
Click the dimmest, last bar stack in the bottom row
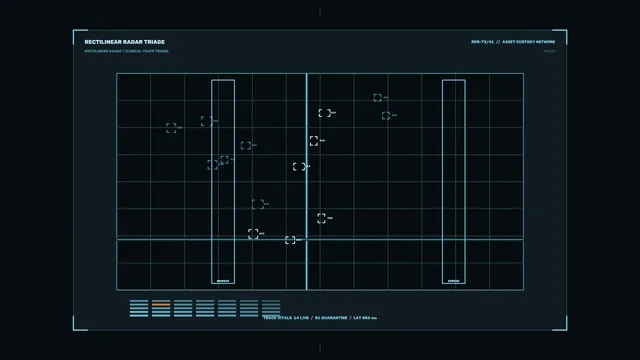pyautogui.click(x=271, y=308)
